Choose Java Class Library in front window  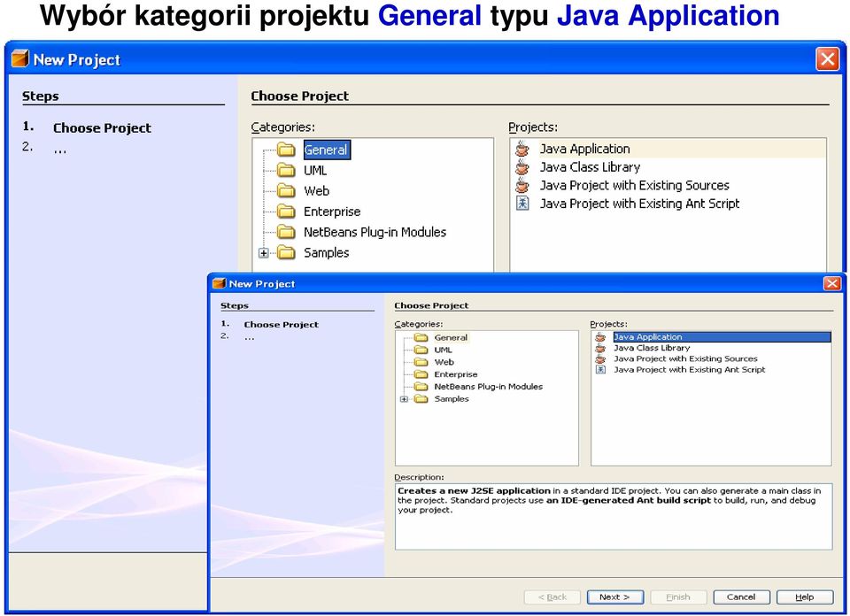pos(652,348)
